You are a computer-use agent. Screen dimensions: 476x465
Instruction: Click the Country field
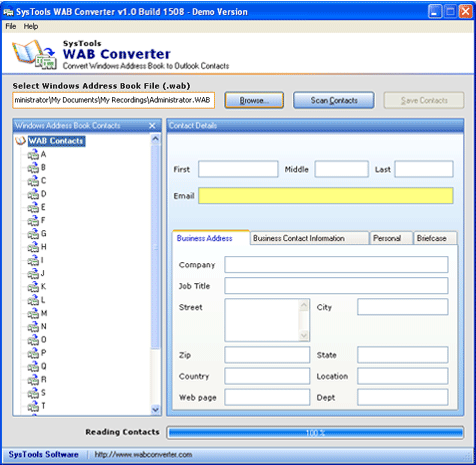267,376
